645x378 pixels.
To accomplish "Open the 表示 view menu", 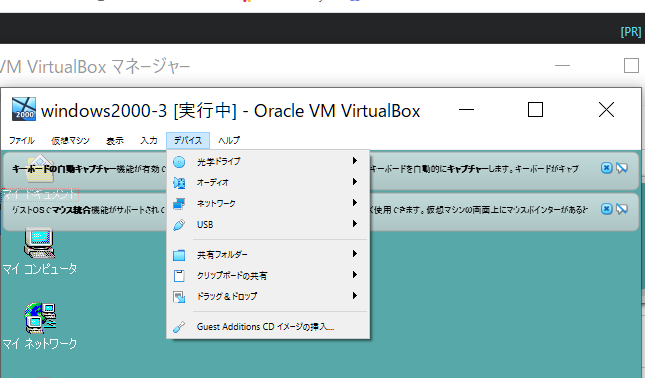I will tap(115, 141).
